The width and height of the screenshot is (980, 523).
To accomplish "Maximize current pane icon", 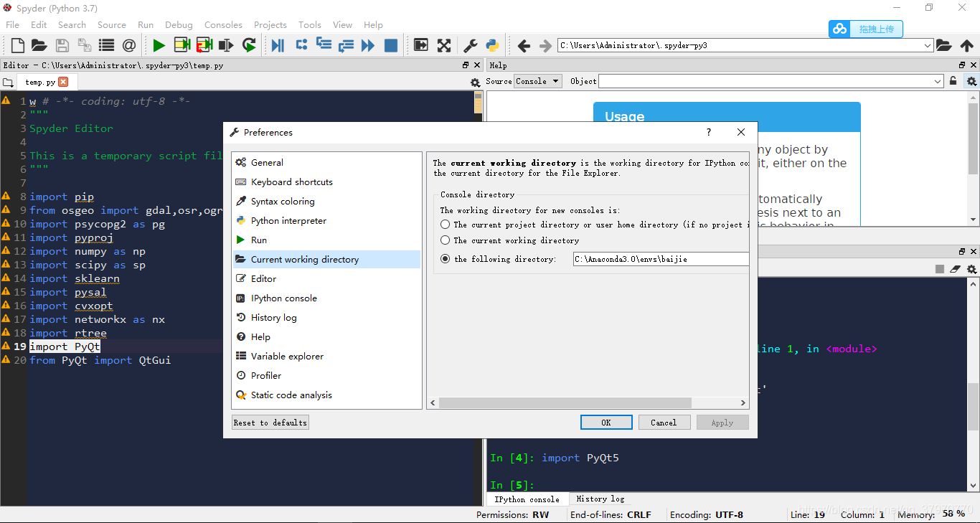I will click(421, 45).
